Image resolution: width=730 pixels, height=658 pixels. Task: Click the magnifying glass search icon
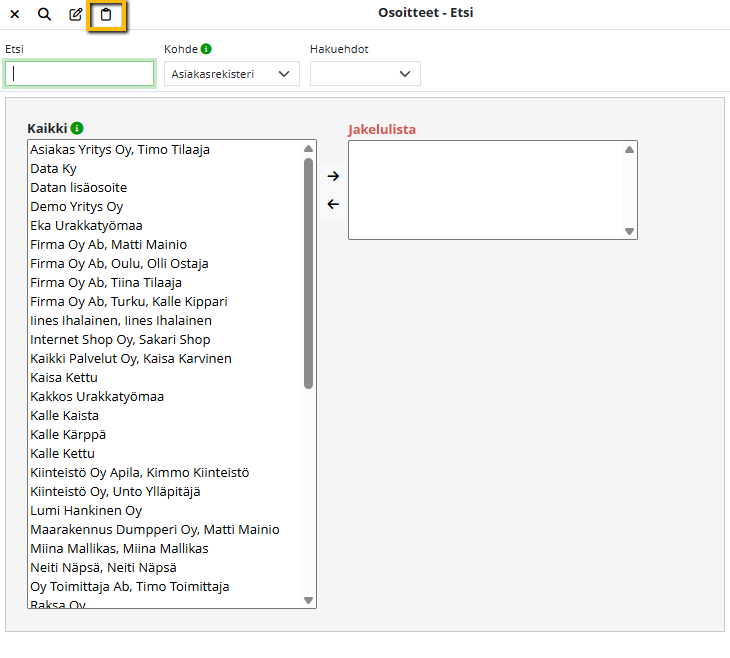click(x=45, y=15)
